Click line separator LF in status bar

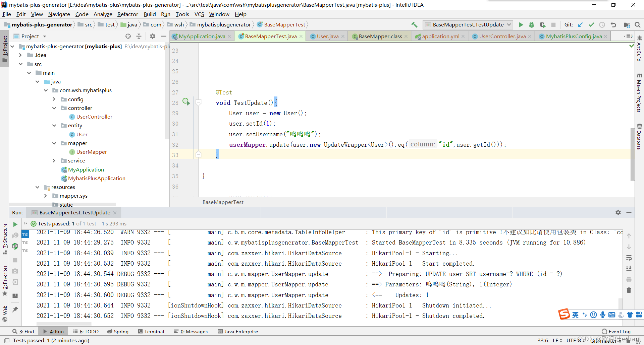click(557, 340)
